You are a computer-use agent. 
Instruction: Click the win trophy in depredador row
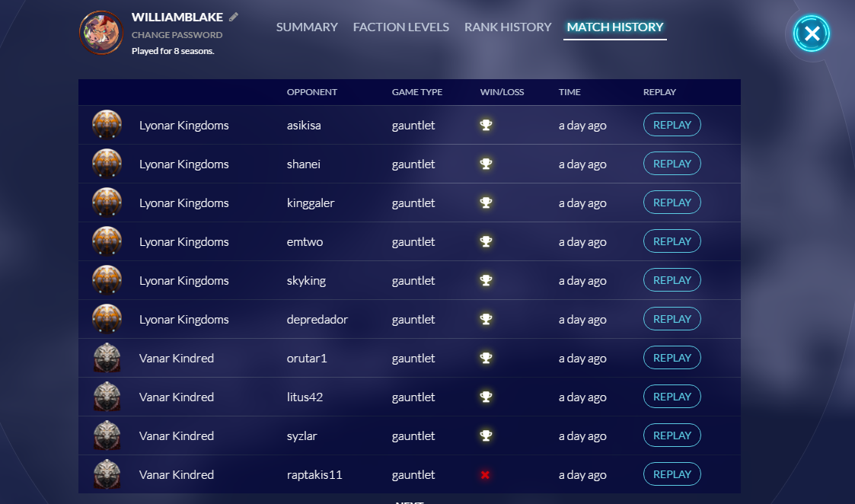pos(486,318)
